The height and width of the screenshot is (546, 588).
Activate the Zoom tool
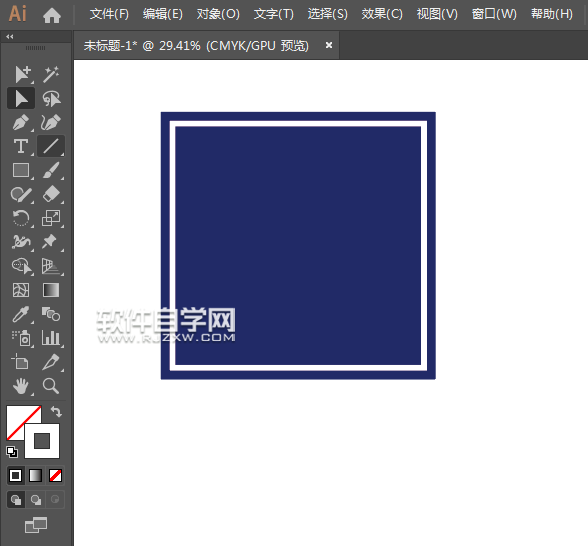[x=51, y=386]
